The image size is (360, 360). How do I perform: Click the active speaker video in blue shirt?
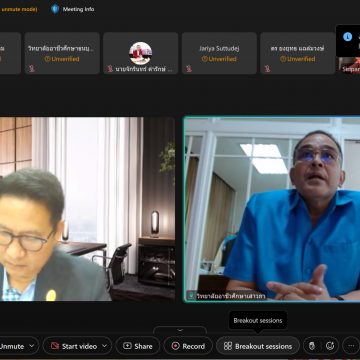(x=272, y=209)
